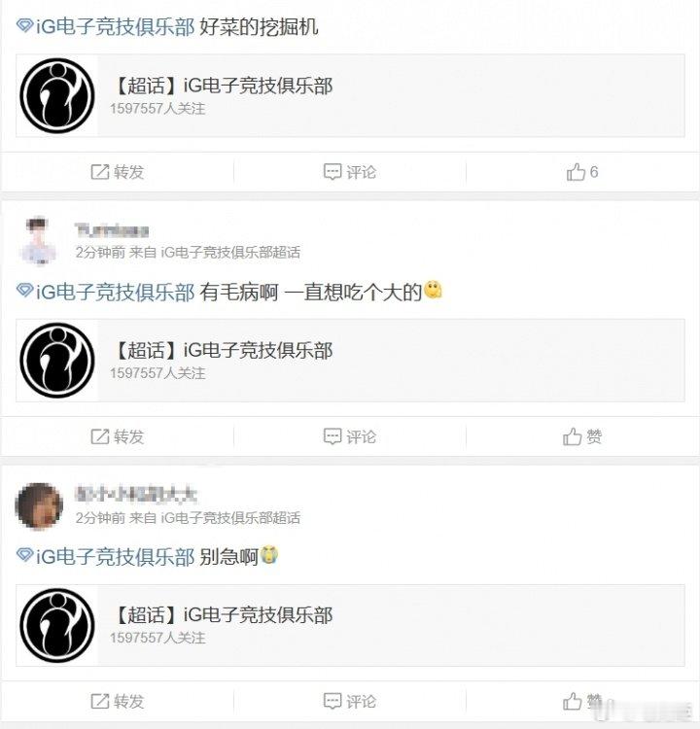
Task: Open the super topic card in the third post
Action: coord(350,625)
